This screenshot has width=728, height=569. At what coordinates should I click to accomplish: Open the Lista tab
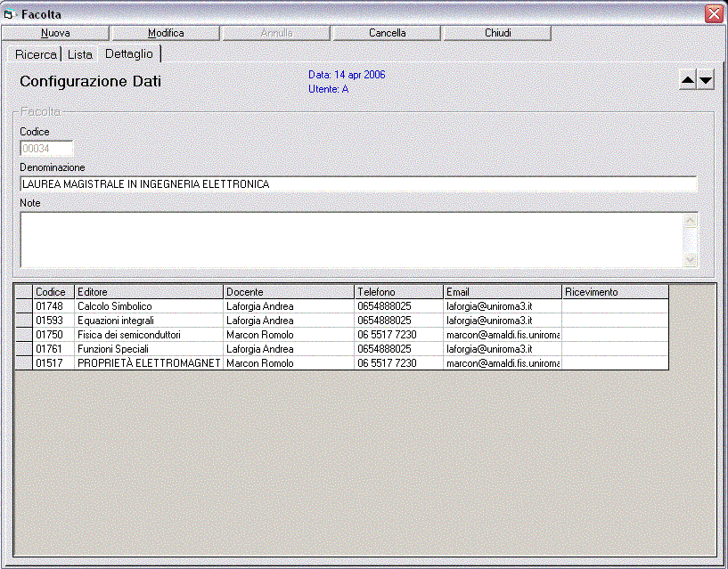80,54
